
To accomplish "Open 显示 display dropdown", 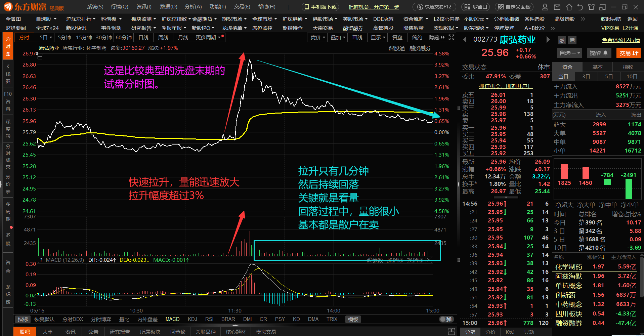I will click(378, 37).
